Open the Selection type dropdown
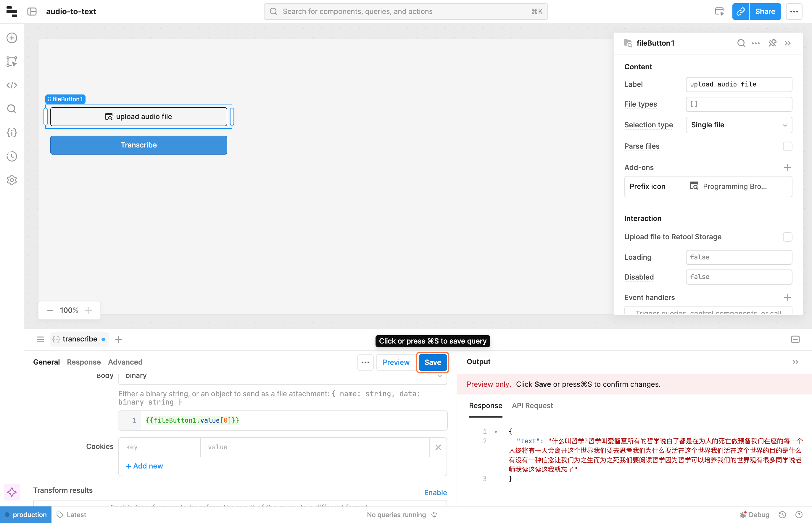The height and width of the screenshot is (523, 812). tap(739, 125)
